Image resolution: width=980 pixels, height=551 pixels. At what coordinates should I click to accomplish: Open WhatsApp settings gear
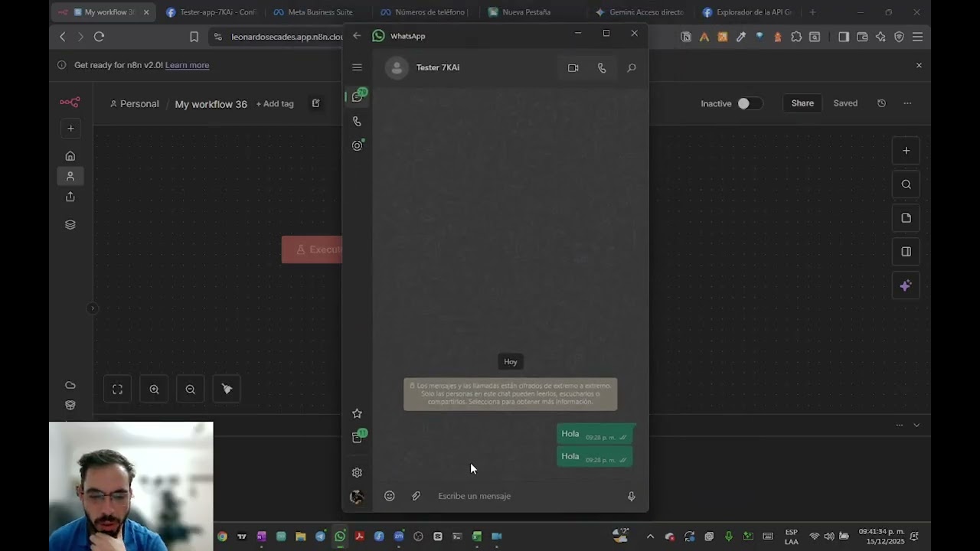(x=357, y=473)
